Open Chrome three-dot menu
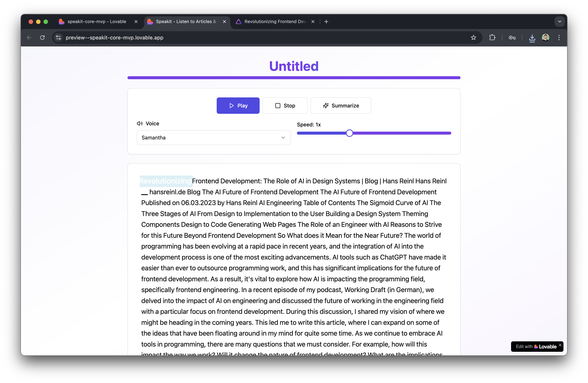 click(x=559, y=38)
